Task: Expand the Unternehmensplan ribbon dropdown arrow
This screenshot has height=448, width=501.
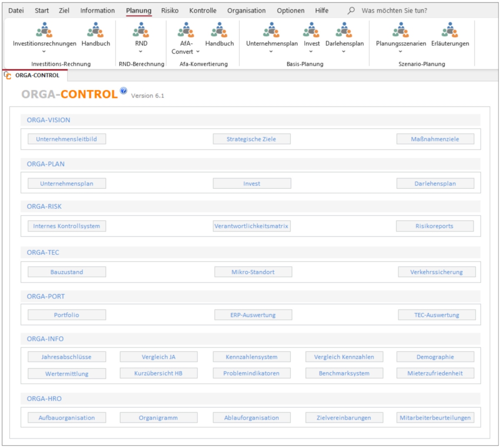Action: [271, 52]
